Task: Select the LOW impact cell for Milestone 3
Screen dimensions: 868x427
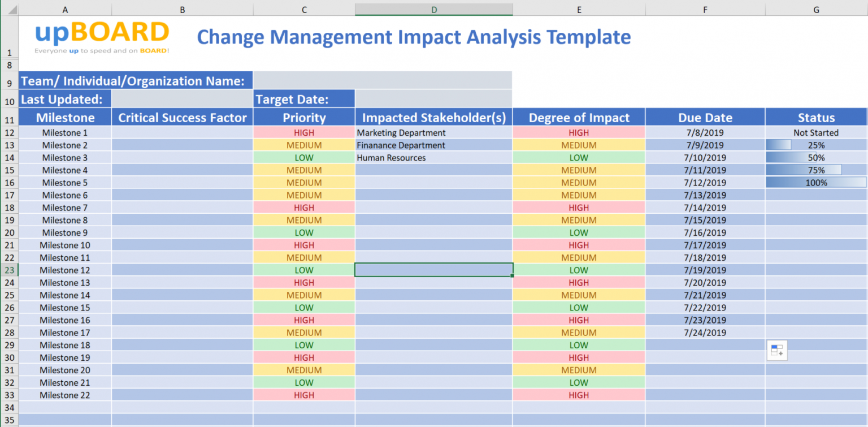Action: point(578,157)
